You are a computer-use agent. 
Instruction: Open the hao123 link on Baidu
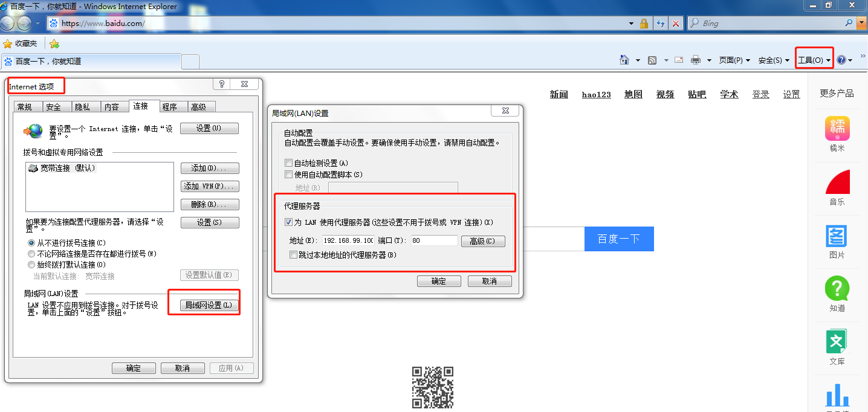point(596,94)
